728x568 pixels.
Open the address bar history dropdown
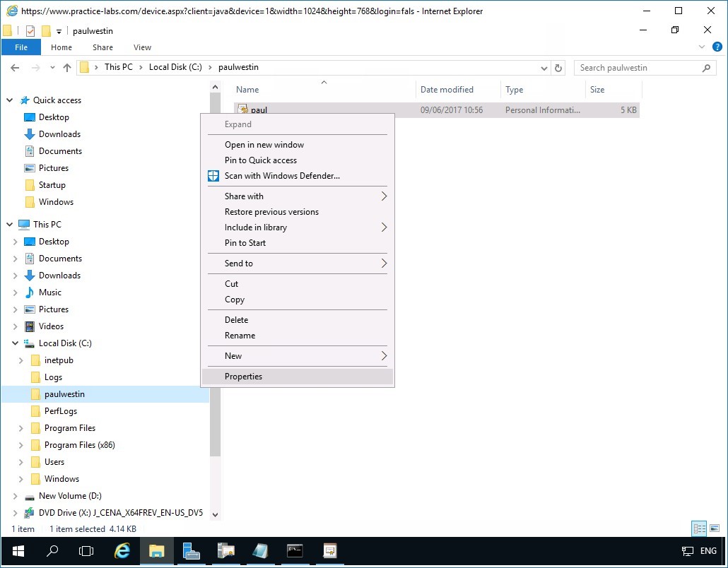pyautogui.click(x=544, y=68)
